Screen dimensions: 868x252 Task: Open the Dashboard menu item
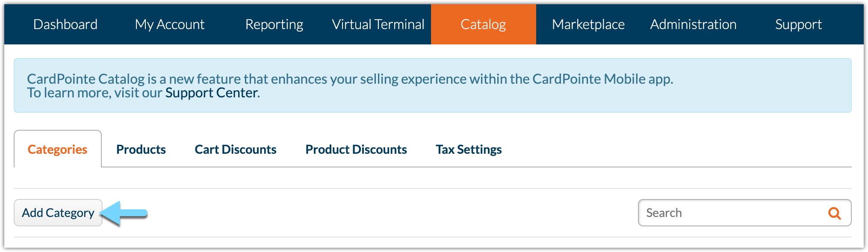(65, 24)
